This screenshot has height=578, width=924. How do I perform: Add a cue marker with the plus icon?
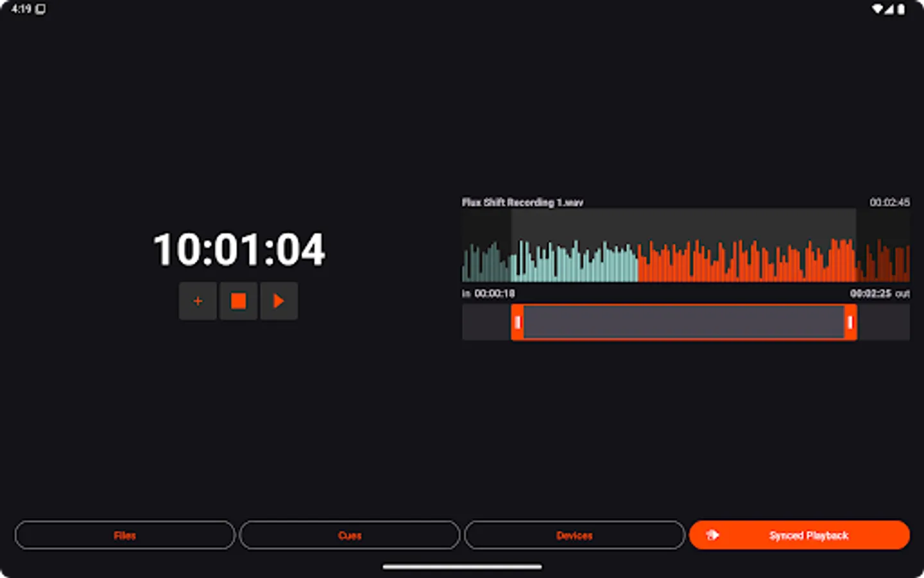(x=198, y=301)
